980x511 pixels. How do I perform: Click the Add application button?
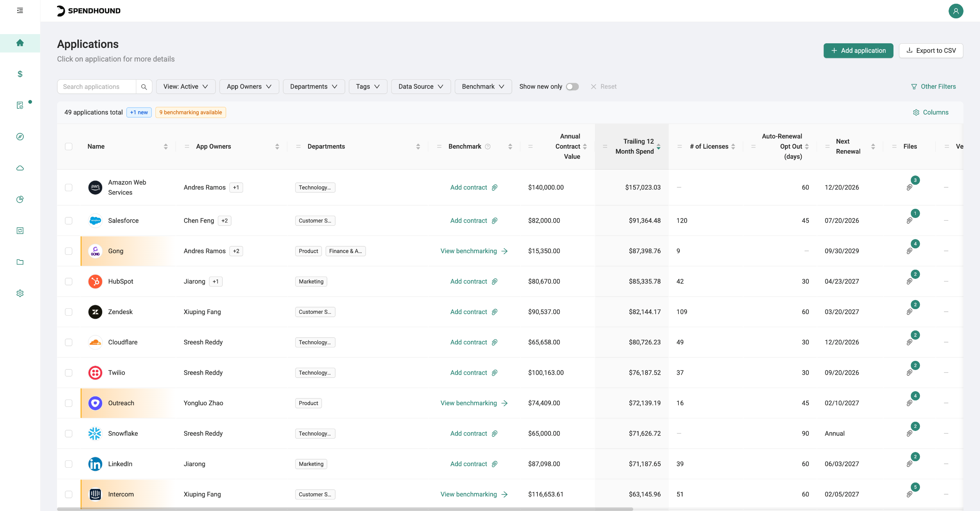pyautogui.click(x=858, y=51)
